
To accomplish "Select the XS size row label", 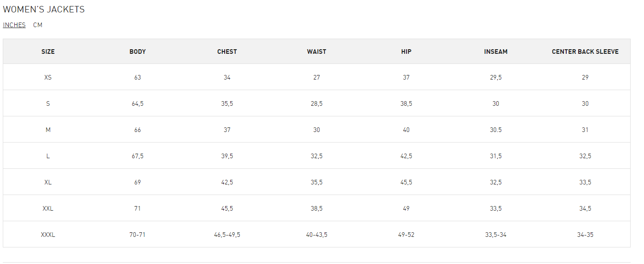I will (x=48, y=77).
